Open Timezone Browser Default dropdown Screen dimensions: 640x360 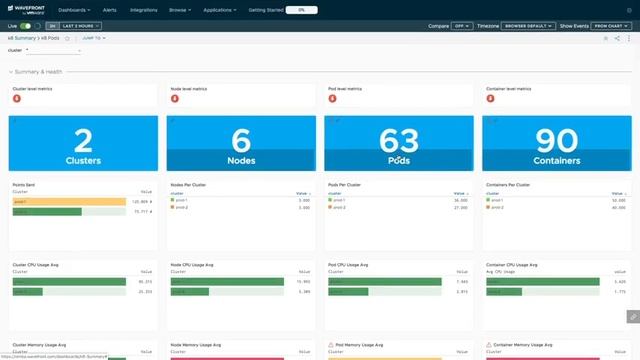coord(528,26)
